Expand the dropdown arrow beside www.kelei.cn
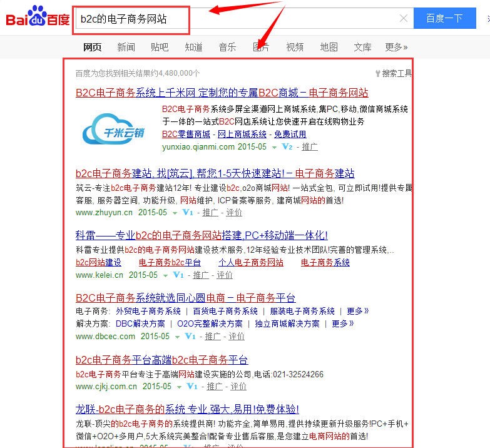This screenshot has height=448, width=490. (x=165, y=275)
